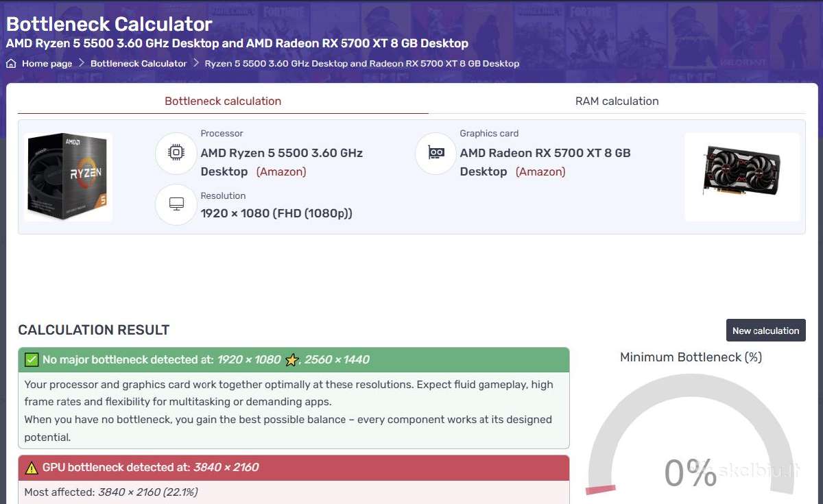Click the star icon beside 1920 × 1080
This screenshot has width=823, height=504.
292,360
